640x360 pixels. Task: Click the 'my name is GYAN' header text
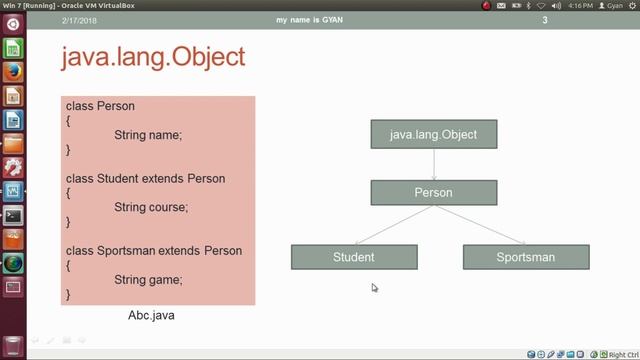click(x=309, y=20)
